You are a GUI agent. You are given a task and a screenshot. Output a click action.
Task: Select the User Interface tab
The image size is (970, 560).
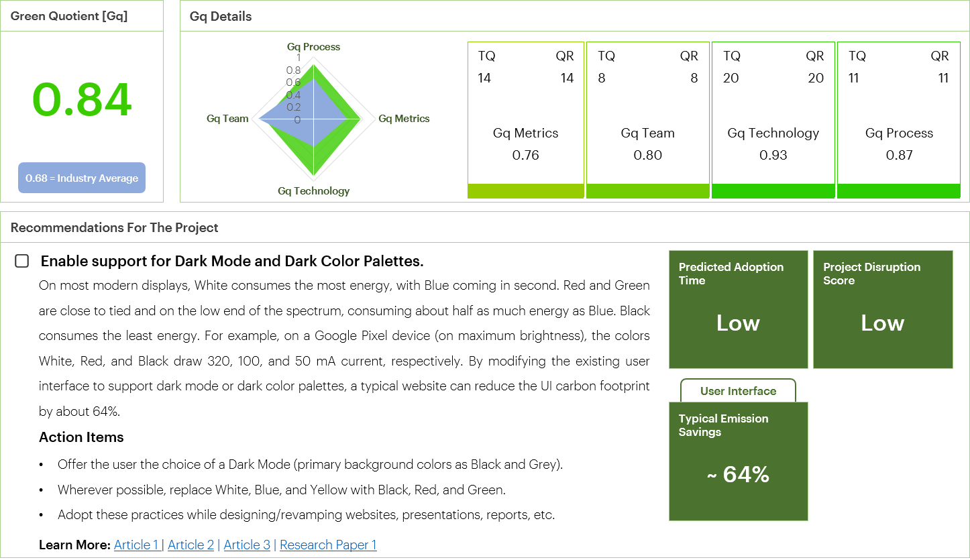738,391
